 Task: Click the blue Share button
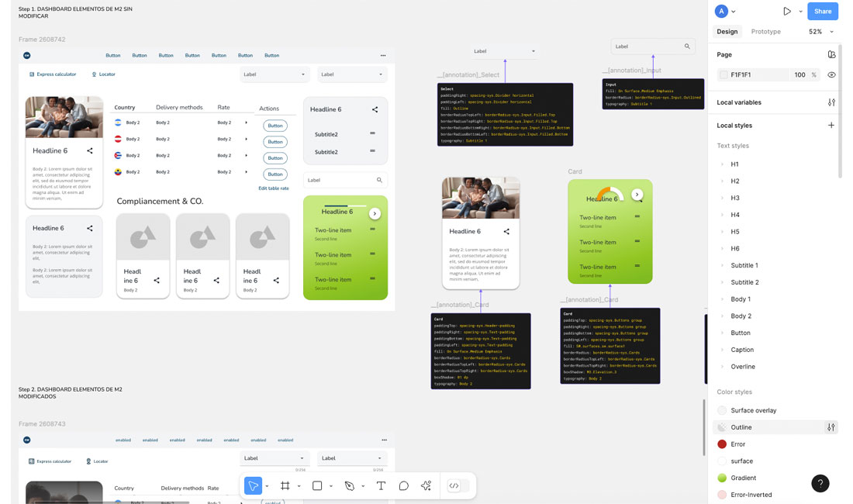822,12
